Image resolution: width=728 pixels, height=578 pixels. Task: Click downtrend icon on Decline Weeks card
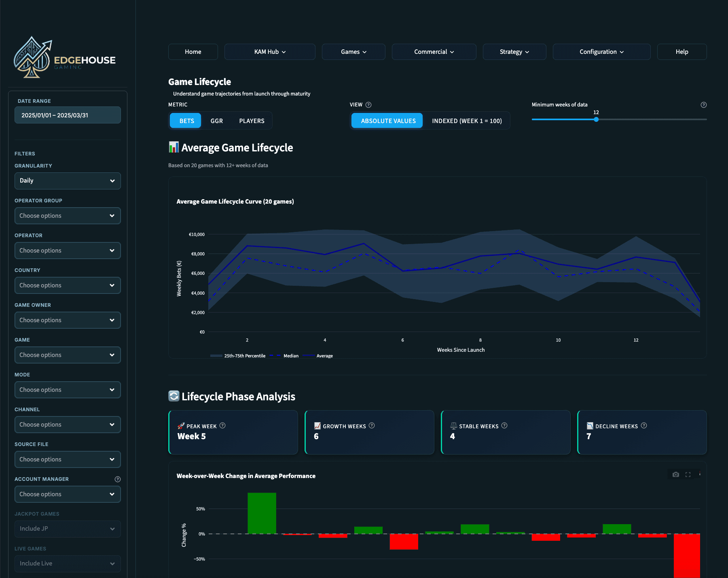tap(590, 426)
